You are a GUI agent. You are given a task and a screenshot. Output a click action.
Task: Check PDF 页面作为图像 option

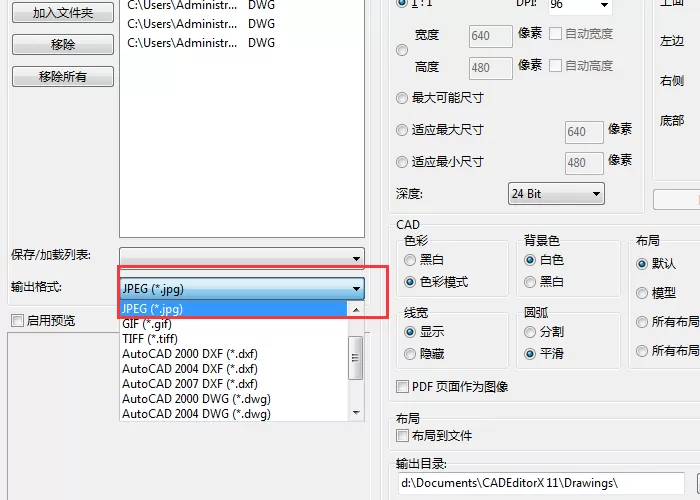pos(402,386)
